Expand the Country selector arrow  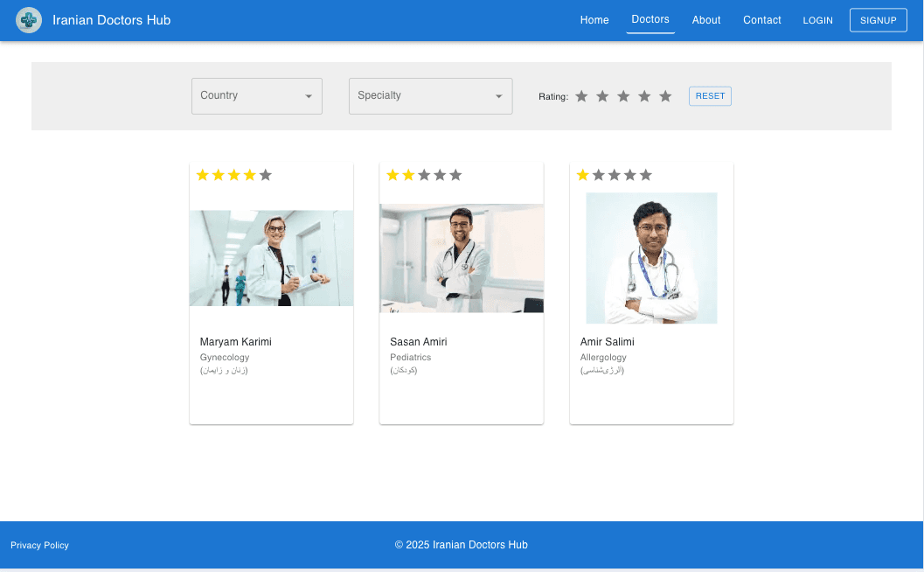click(x=309, y=96)
